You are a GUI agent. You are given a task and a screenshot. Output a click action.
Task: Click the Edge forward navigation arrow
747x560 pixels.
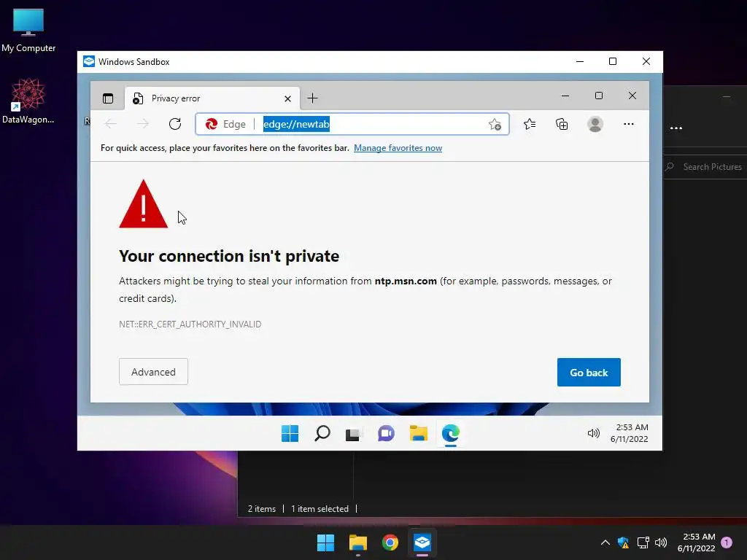(x=143, y=124)
